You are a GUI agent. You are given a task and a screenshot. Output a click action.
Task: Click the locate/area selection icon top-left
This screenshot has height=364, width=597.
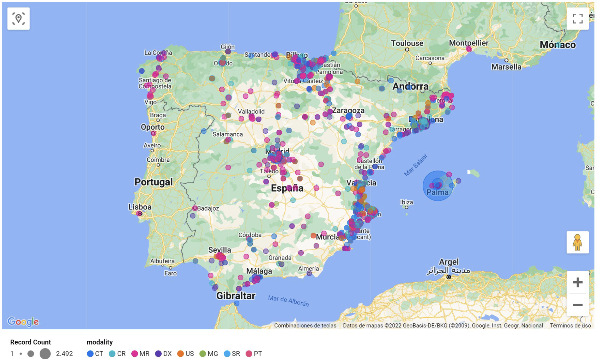pyautogui.click(x=18, y=19)
